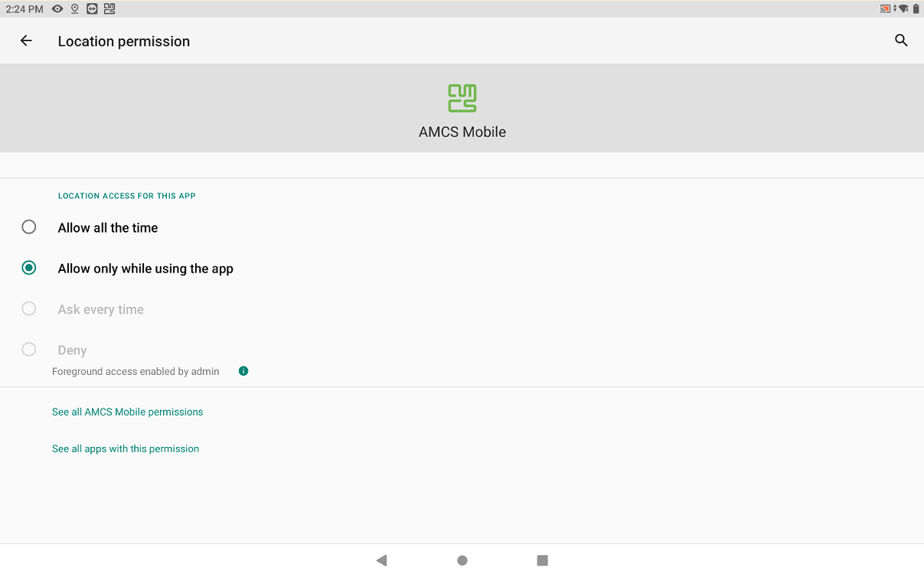Tap the battery icon in the status tray
The height and width of the screenshot is (577, 924).
[916, 8]
